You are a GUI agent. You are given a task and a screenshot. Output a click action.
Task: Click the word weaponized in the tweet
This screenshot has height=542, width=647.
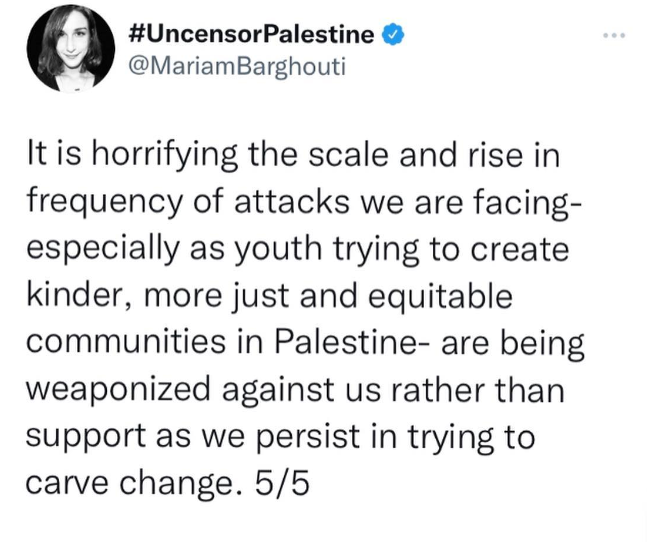(119, 390)
